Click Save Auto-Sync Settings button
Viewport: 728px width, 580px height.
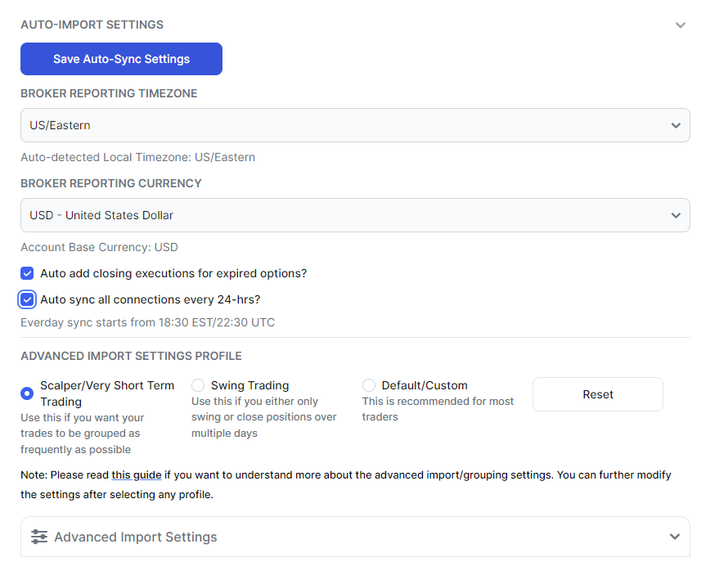121,59
